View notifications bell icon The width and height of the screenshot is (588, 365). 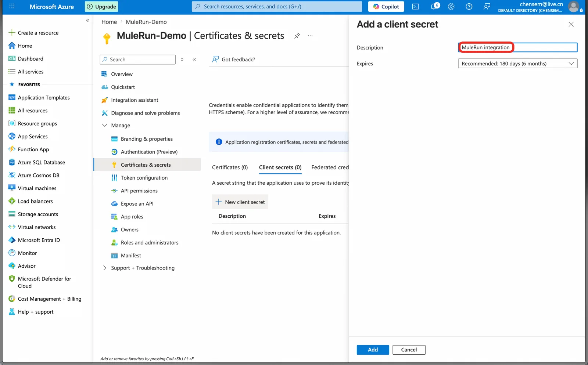tap(434, 7)
